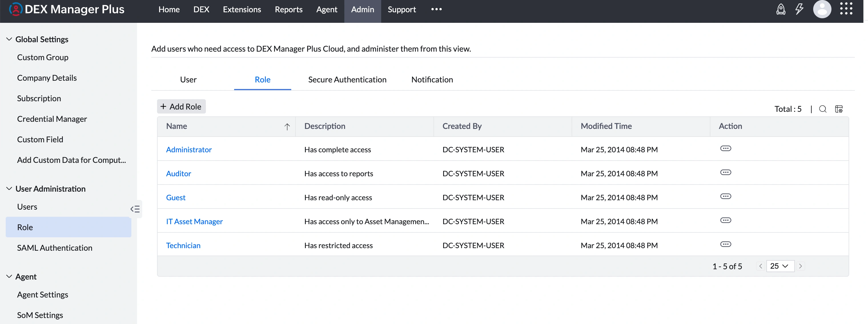Click the Add Role button
868x324 pixels.
click(181, 107)
